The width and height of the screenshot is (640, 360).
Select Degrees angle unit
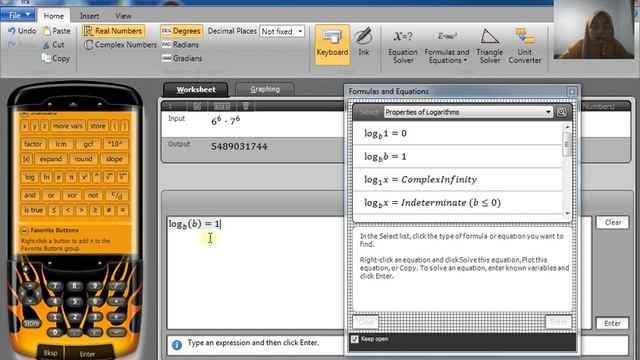[x=181, y=31]
